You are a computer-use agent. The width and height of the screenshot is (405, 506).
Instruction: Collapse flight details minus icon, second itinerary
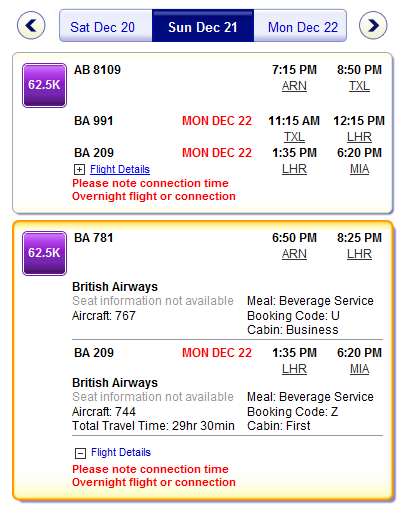80,453
